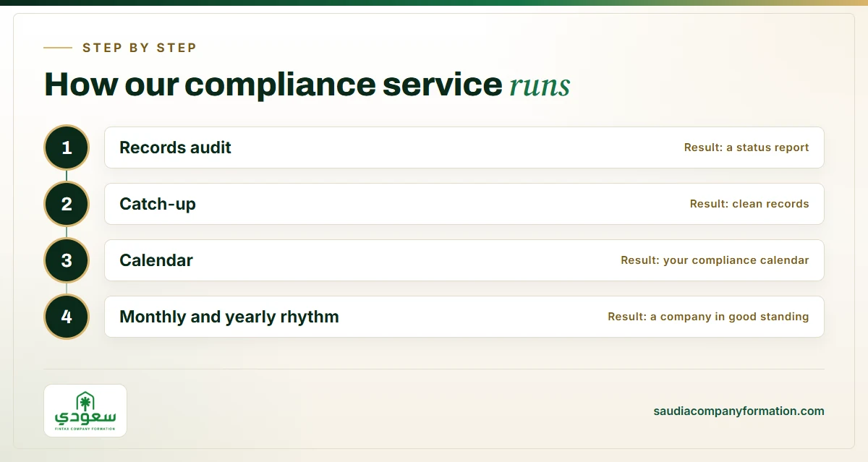Image resolution: width=868 pixels, height=462 pixels.
Task: Open the saudiacompanyformation.com link
Action: point(739,411)
